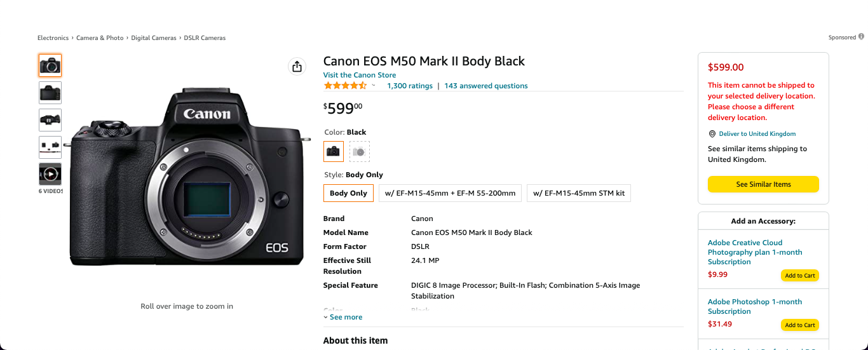Click the location pin delivery icon
868x350 pixels.
[712, 134]
